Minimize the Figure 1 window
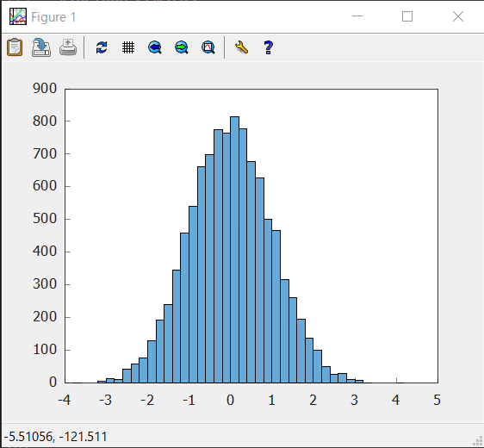 357,16
